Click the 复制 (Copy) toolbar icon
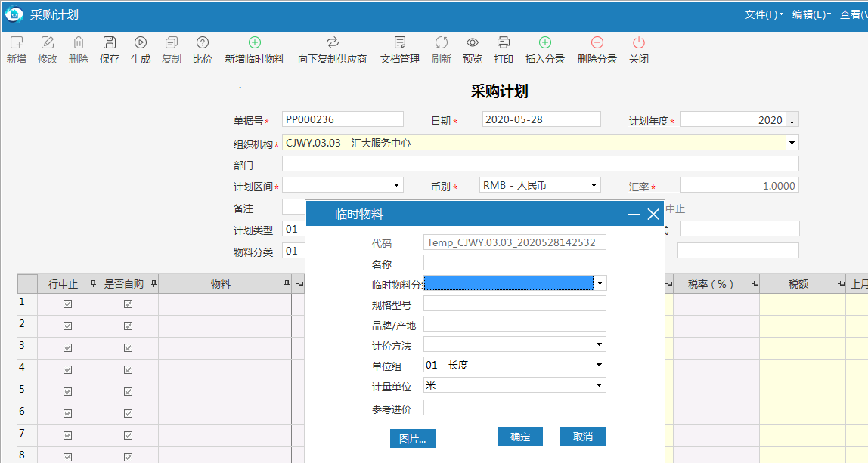Viewport: 868px width, 463px height. coord(172,42)
